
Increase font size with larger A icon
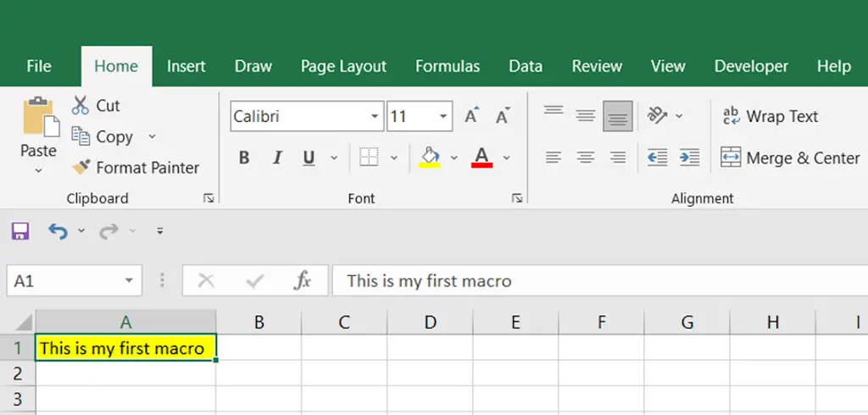point(471,116)
